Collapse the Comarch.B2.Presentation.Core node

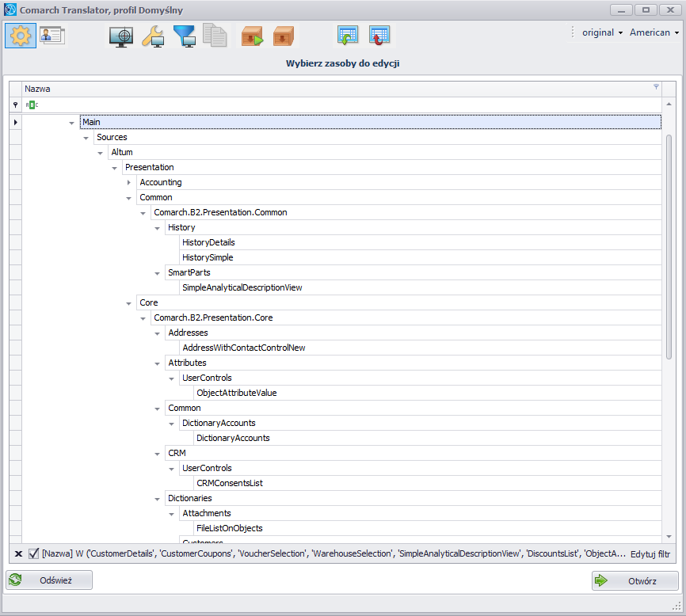143,318
